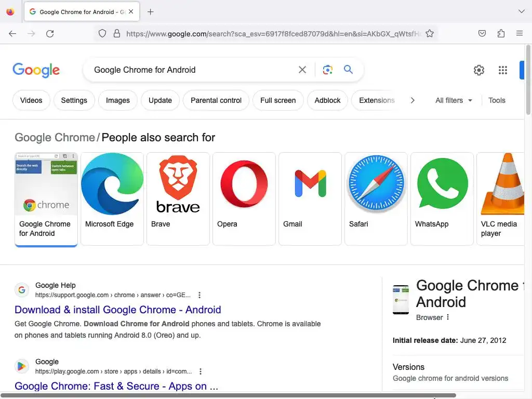
Task: Open knowledge panel Browser options menu
Action: tap(448, 317)
